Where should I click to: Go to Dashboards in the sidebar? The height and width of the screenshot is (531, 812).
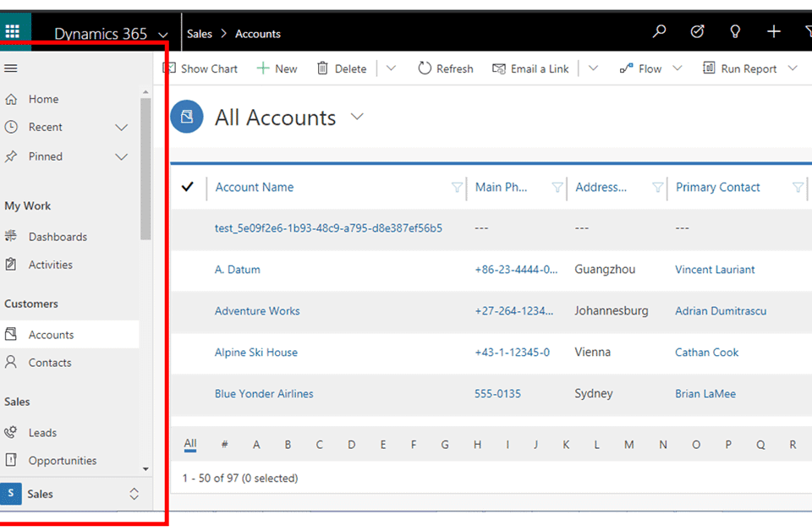click(58, 237)
